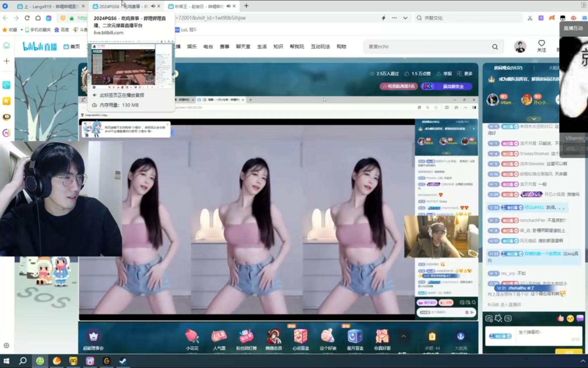Show hidden system tray icons
Screen dimensions: 588x368
pos(583,361)
